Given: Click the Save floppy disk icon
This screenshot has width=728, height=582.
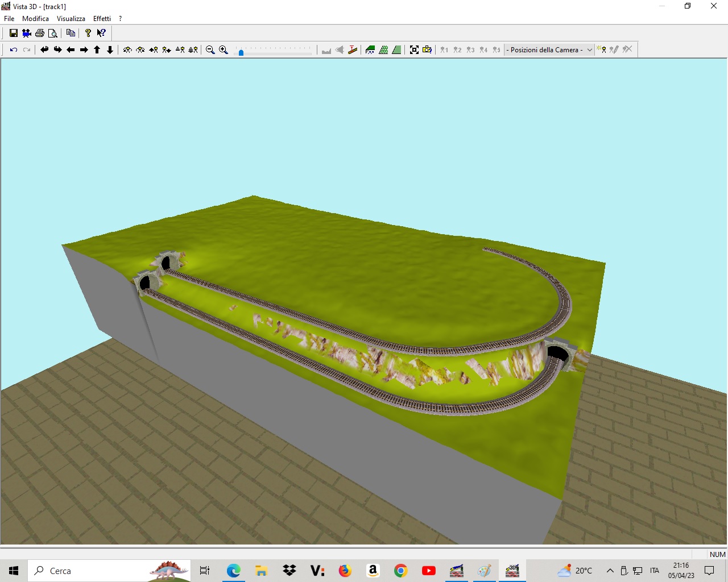Looking at the screenshot, I should coord(14,33).
